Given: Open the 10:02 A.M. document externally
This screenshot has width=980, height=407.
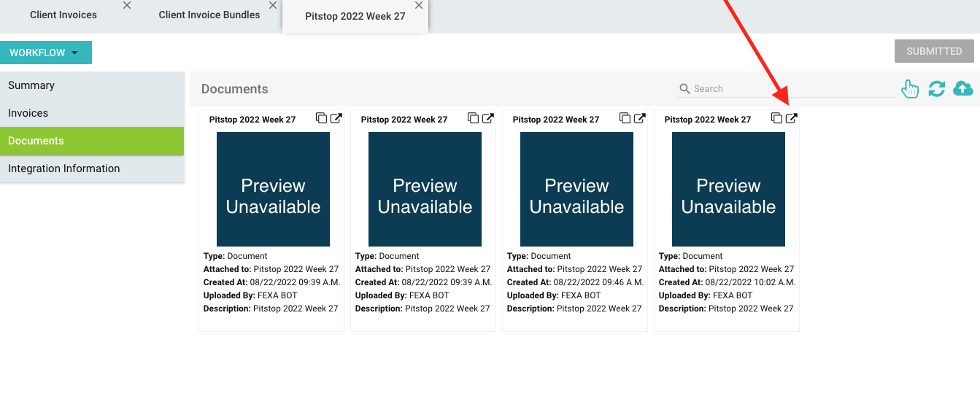Looking at the screenshot, I should (791, 118).
